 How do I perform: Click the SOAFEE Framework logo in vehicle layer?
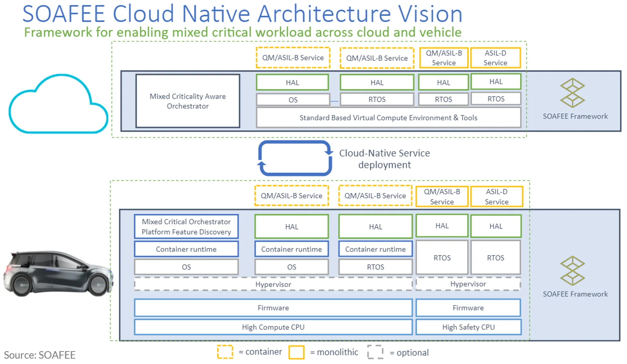point(573,271)
